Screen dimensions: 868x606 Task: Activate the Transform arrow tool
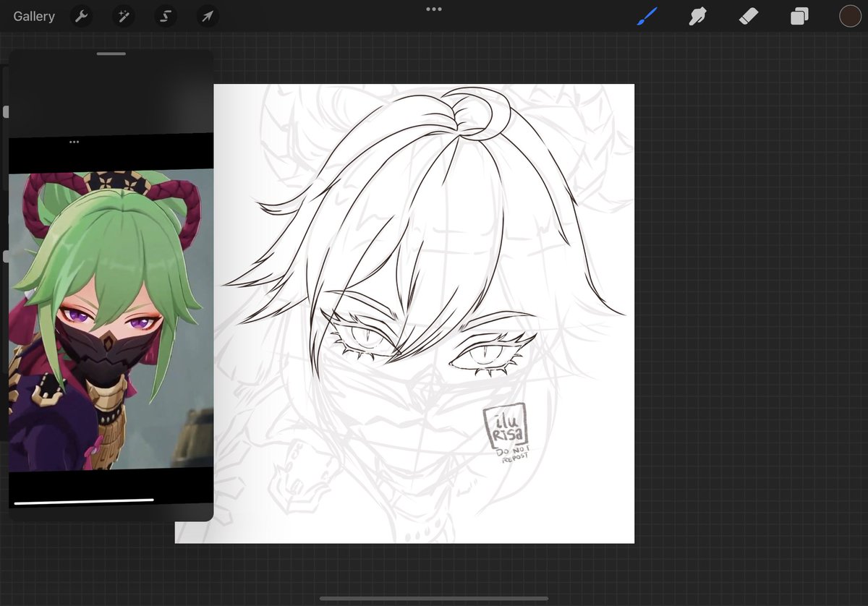pos(208,16)
